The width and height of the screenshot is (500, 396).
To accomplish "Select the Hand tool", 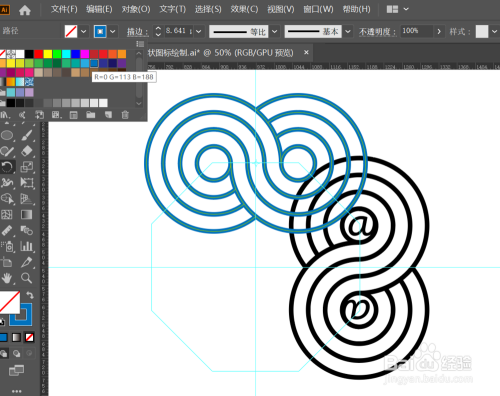I will [7, 278].
